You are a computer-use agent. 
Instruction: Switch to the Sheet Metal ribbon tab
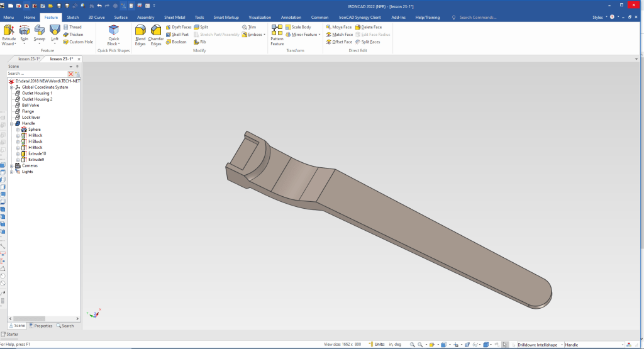tap(174, 18)
